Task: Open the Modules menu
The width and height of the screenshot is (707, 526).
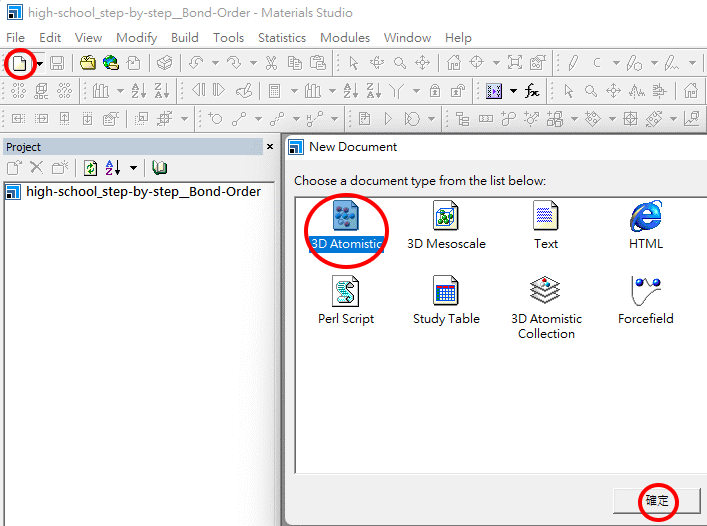Action: 344,37
